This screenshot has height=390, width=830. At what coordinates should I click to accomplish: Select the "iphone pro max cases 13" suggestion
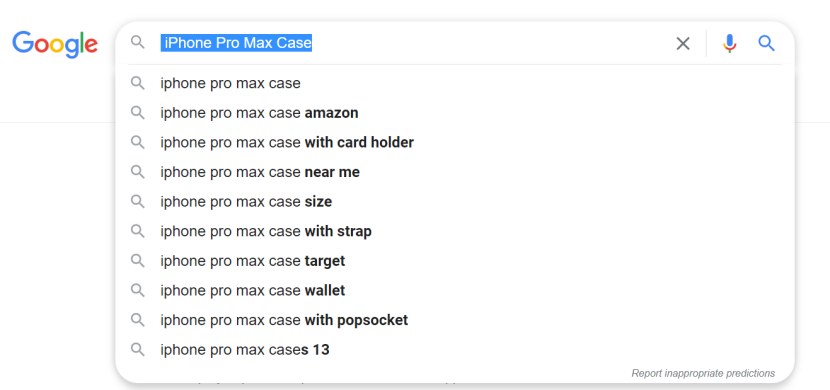tap(454, 350)
